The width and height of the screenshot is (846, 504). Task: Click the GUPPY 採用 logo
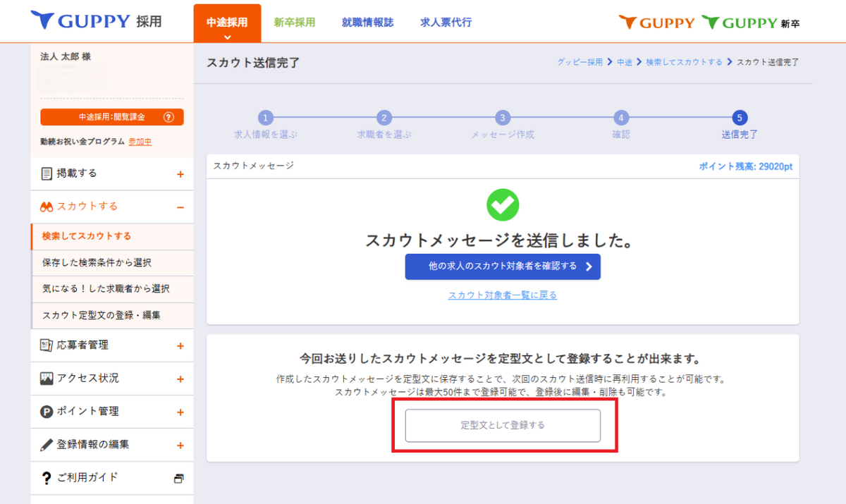[x=96, y=21]
